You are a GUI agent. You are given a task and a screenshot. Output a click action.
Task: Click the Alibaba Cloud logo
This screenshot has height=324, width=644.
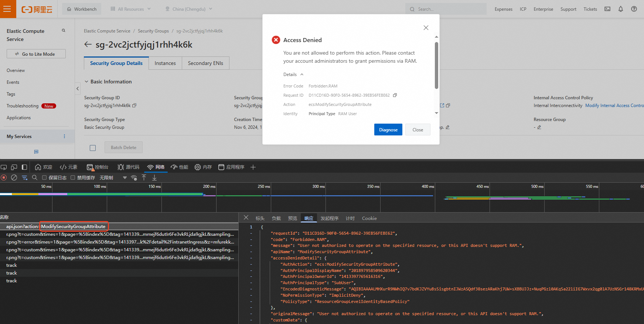click(x=37, y=9)
